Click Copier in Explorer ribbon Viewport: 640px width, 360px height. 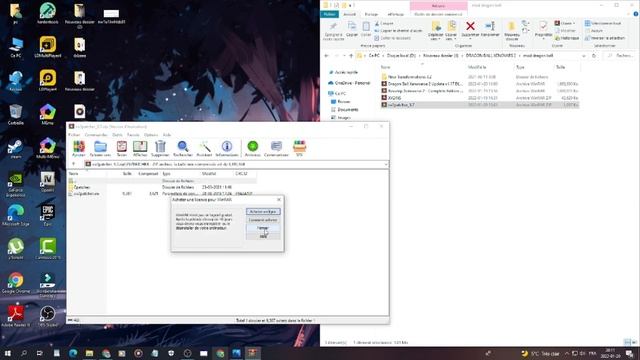click(x=352, y=29)
